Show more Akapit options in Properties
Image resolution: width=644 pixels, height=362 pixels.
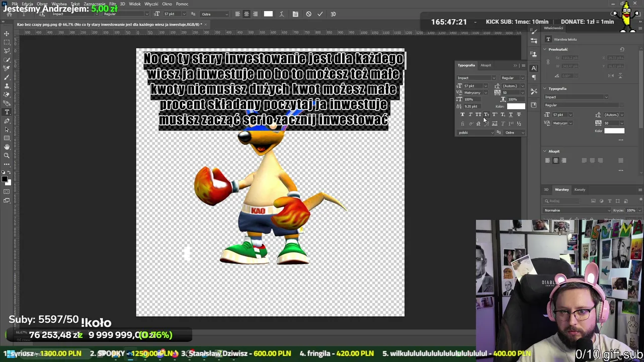click(x=621, y=170)
